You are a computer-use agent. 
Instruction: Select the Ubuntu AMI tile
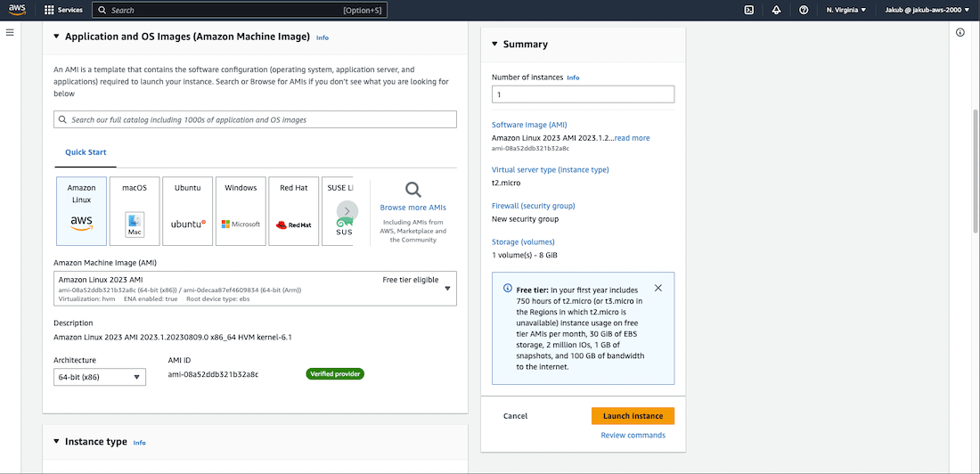pyautogui.click(x=188, y=210)
